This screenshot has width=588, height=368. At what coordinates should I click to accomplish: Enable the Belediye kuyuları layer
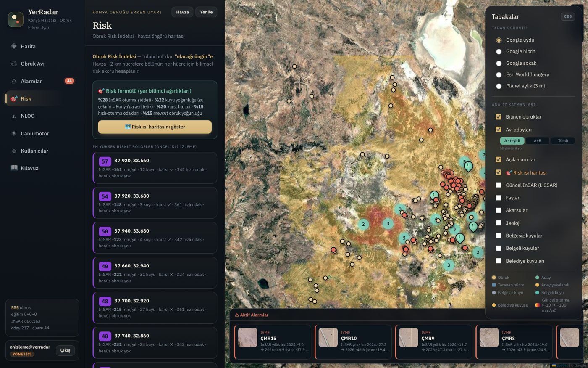[x=499, y=261]
